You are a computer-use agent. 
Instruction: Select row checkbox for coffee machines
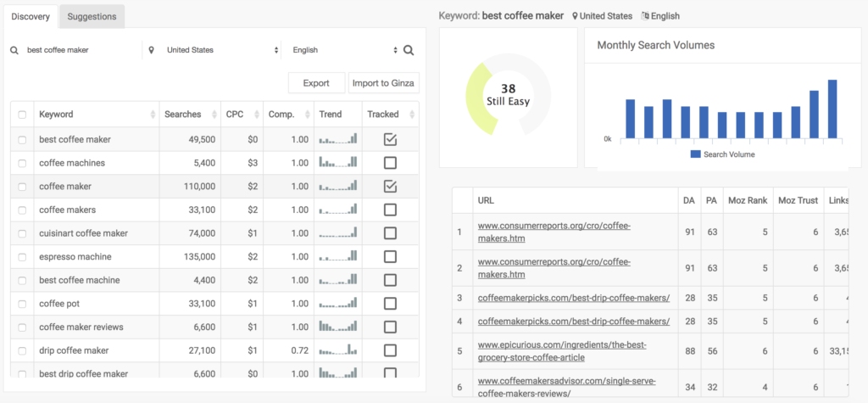point(22,163)
